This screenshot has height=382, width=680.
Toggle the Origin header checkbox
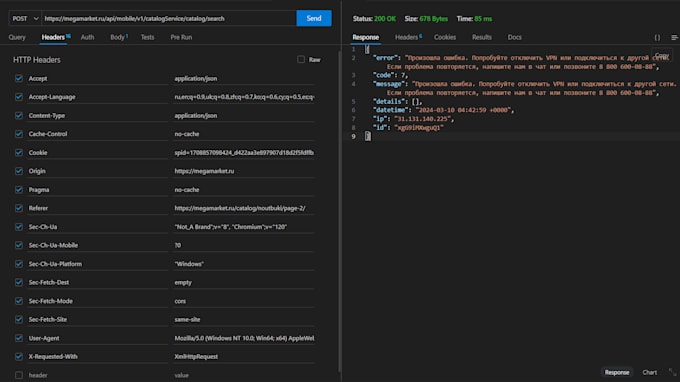[x=19, y=171]
